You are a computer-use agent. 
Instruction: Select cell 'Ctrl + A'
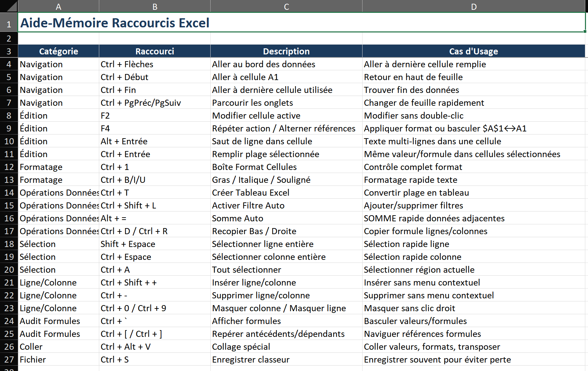click(x=155, y=270)
